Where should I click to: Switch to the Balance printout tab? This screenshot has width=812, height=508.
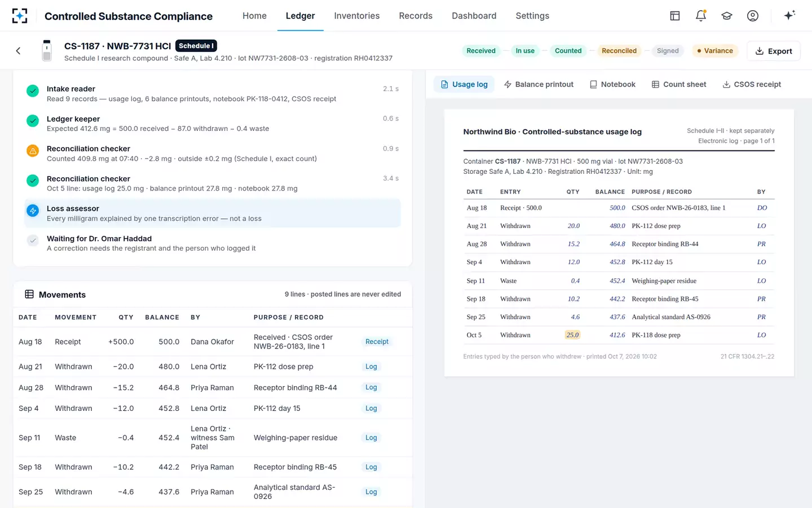click(539, 84)
